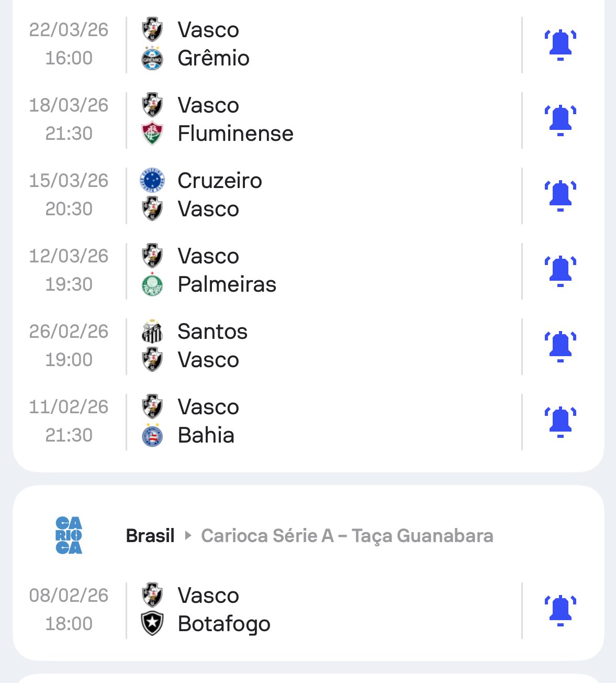Image resolution: width=616 pixels, height=683 pixels.
Task: Enable bell alert for Santos vs Vasco
Action: click(560, 346)
